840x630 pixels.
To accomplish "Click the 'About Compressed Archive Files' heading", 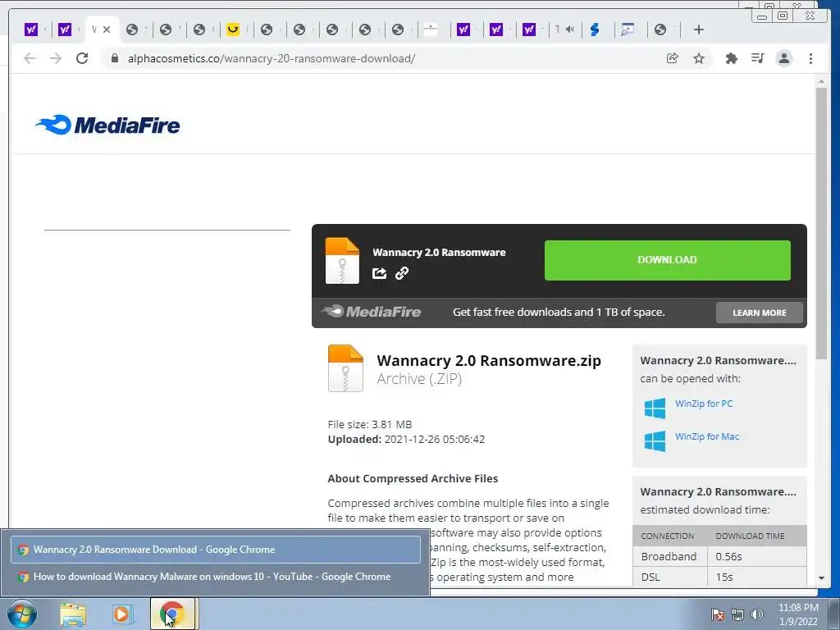I will coord(413,478).
